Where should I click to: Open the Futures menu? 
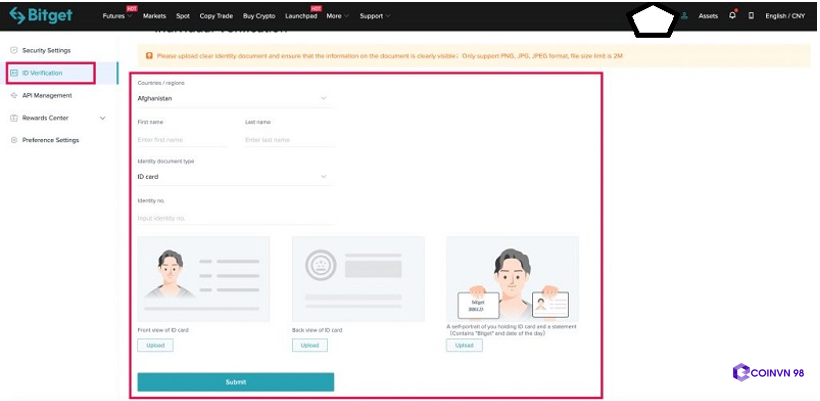(x=114, y=17)
